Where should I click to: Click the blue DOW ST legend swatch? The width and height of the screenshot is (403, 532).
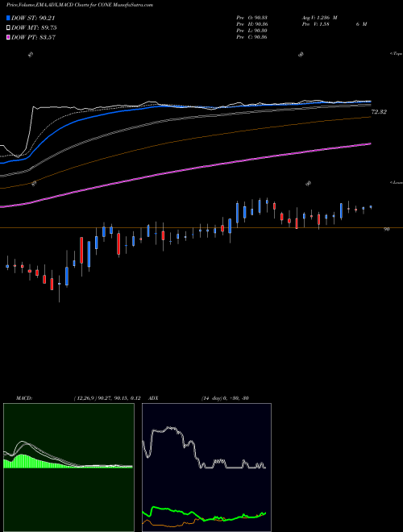(9, 18)
